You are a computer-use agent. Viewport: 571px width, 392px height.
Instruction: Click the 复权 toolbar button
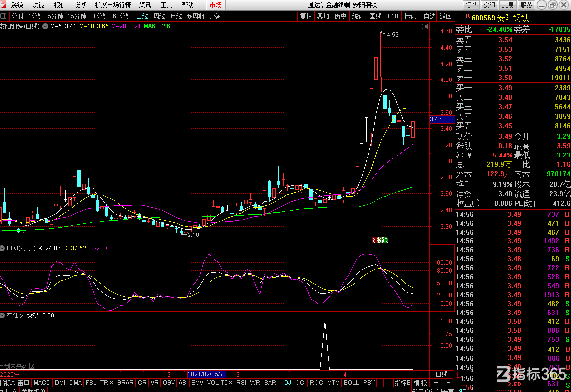[306, 16]
